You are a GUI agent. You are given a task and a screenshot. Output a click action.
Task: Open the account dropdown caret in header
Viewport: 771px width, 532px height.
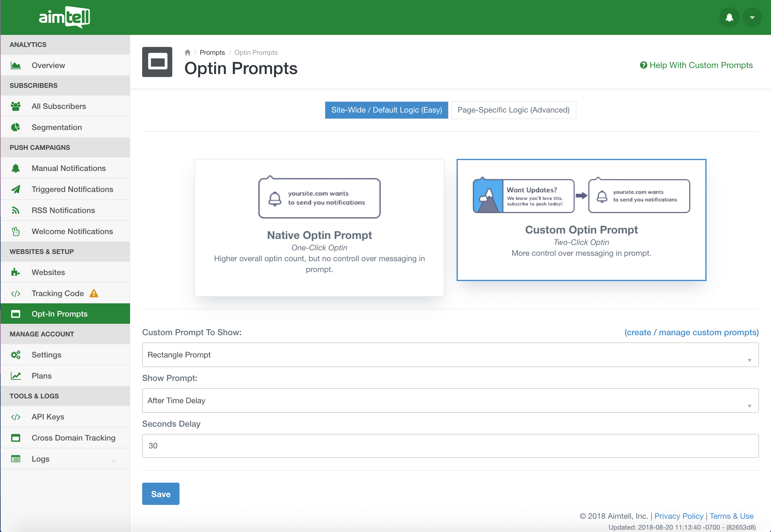click(752, 17)
